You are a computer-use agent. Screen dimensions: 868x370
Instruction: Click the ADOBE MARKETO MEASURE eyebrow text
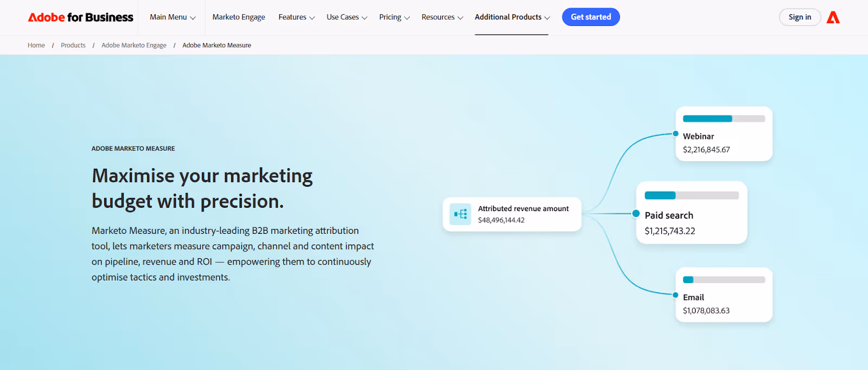coord(133,149)
